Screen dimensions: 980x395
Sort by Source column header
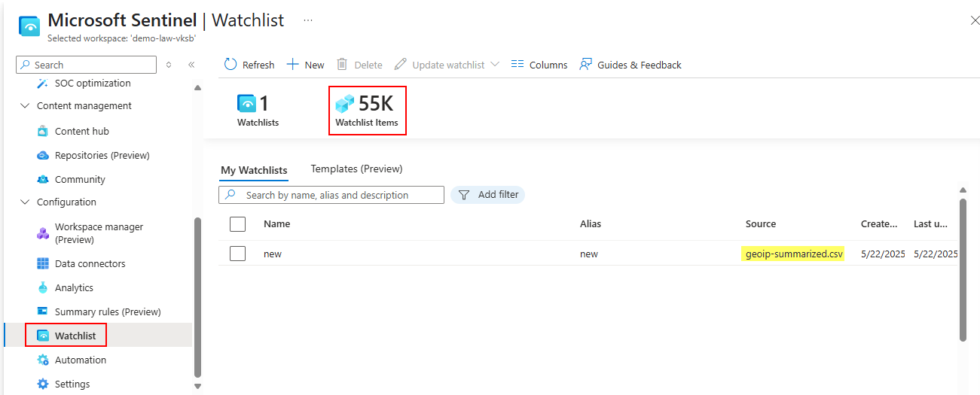(x=761, y=223)
